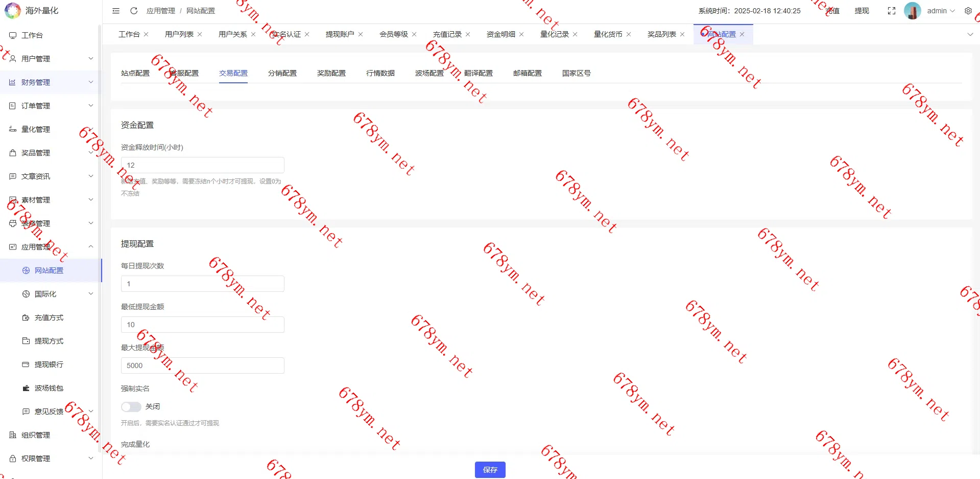Click the 应用管理 breadcrumb link
This screenshot has height=479, width=980.
161,11
